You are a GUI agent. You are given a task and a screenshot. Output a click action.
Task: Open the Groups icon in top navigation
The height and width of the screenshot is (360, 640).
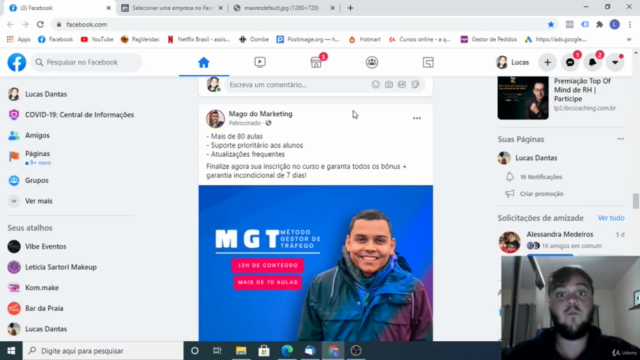[x=372, y=62]
